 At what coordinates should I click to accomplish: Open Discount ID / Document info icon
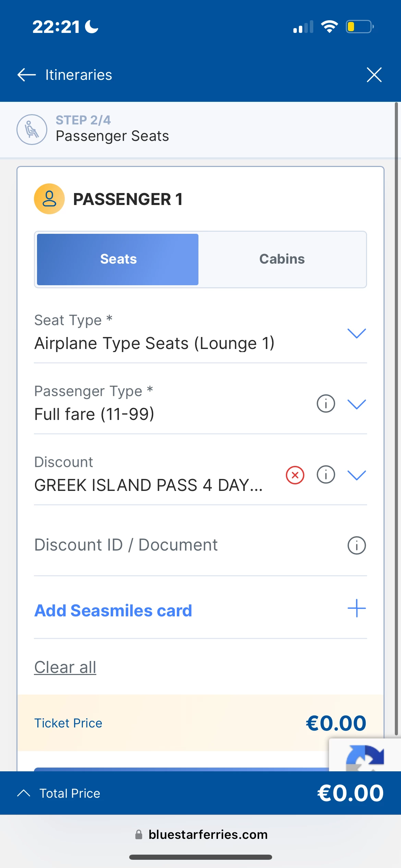[x=356, y=545]
